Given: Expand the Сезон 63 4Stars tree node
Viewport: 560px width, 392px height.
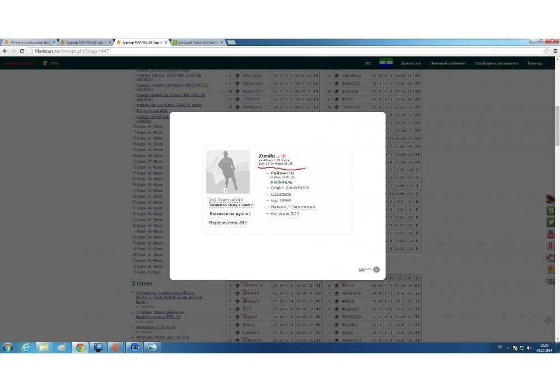Looking at the screenshot, I should [134, 127].
